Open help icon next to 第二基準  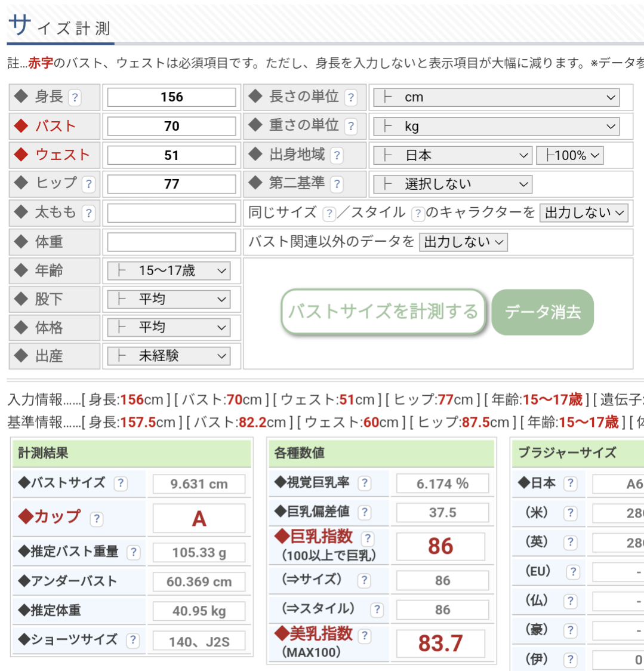[x=337, y=184]
